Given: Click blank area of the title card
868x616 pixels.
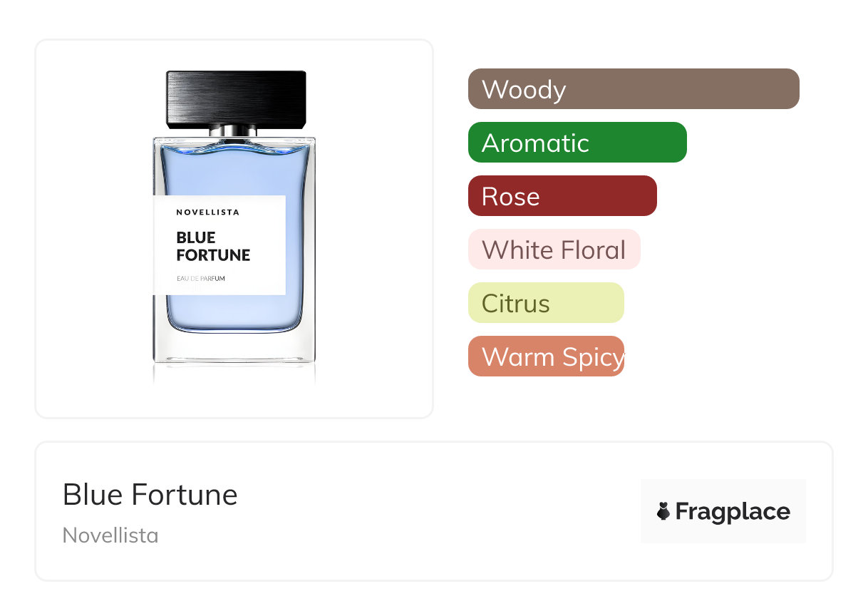Looking at the screenshot, I should (x=428, y=513).
